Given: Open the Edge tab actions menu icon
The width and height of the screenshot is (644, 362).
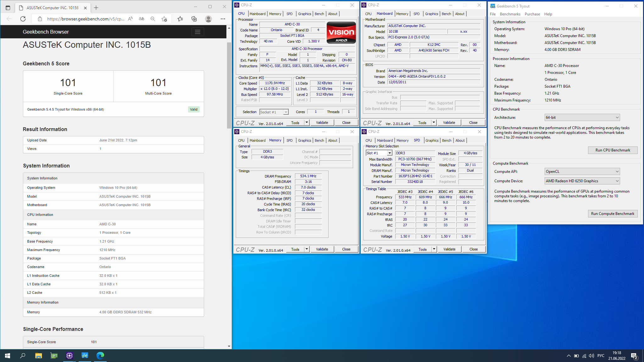Looking at the screenshot, I should 8,8.
